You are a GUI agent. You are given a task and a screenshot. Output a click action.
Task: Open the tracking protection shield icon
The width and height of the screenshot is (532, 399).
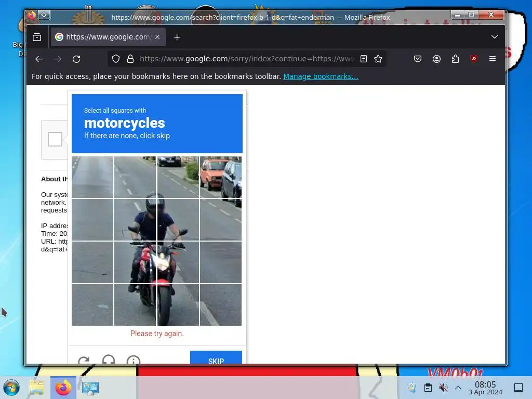(116, 59)
